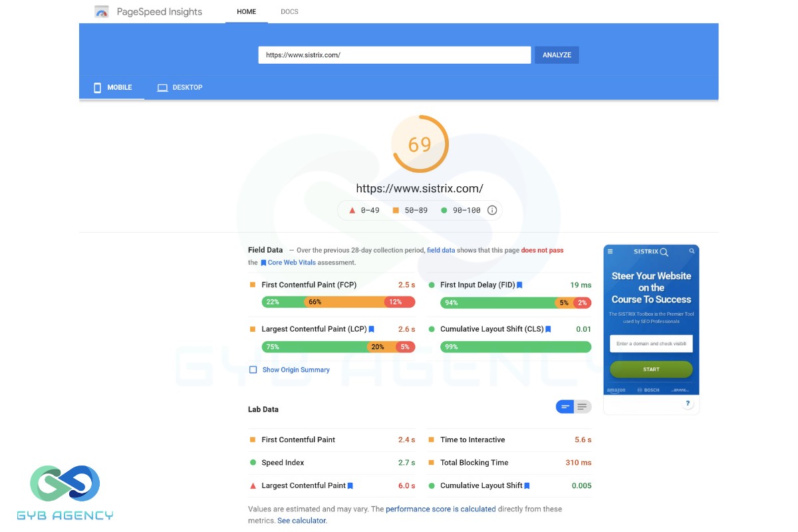Click the FID distribution bar
798x532 pixels.
[516, 303]
